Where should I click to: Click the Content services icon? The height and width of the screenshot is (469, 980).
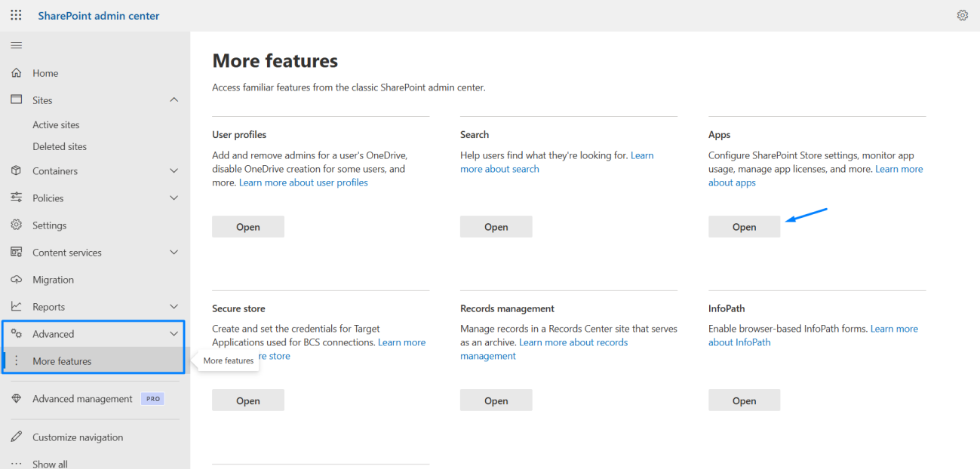point(16,252)
